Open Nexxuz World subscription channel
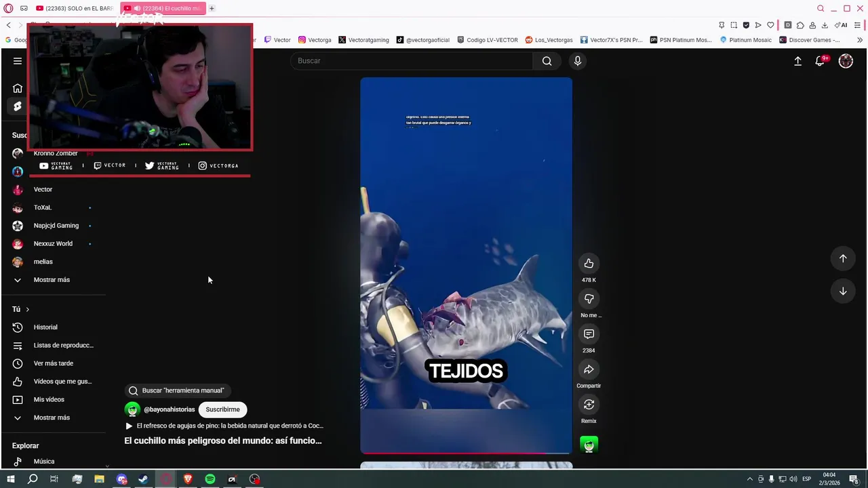This screenshot has height=488, width=868. [x=53, y=244]
